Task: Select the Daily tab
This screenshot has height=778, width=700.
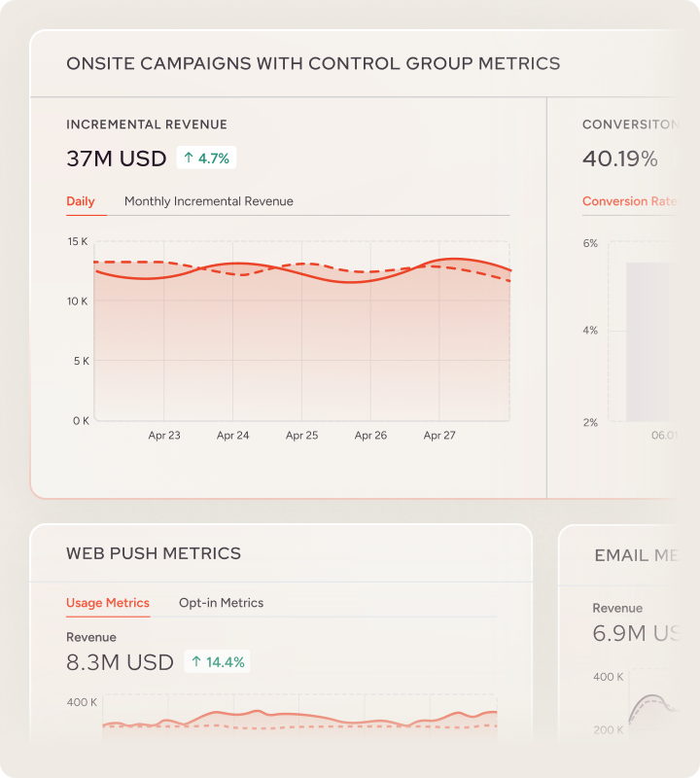Action: pyautogui.click(x=81, y=201)
